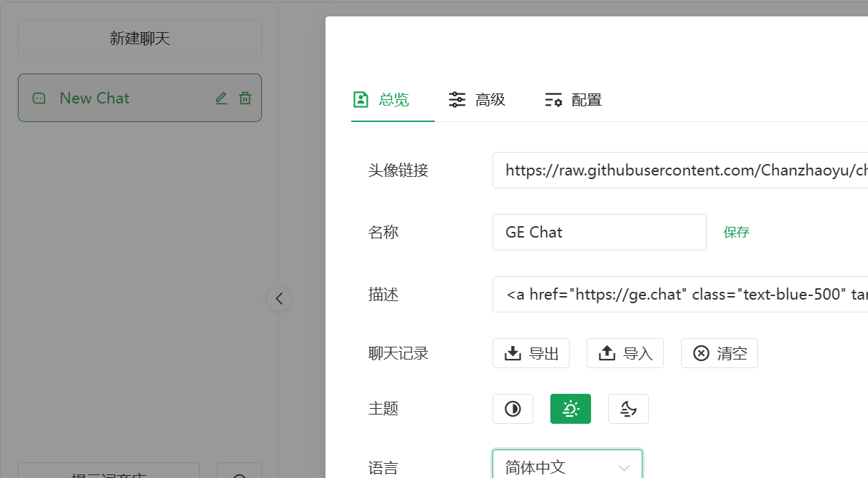Click the 保存 link to save the name
Viewport: 868px width, 478px height.
(x=736, y=232)
